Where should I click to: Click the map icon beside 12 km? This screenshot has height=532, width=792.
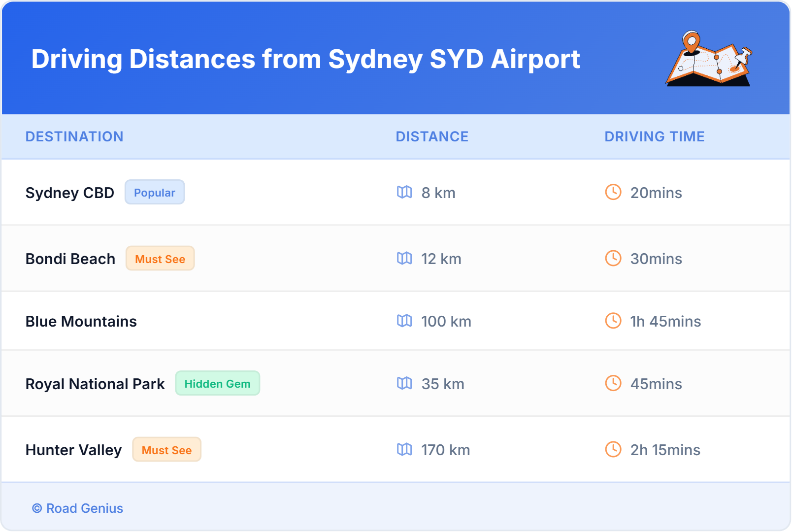click(404, 258)
